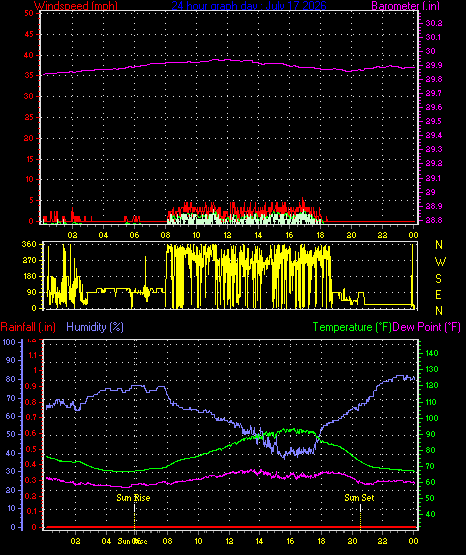
Task: Click the 'W' compass letter beside the direction chart
Action: [x=440, y=262]
